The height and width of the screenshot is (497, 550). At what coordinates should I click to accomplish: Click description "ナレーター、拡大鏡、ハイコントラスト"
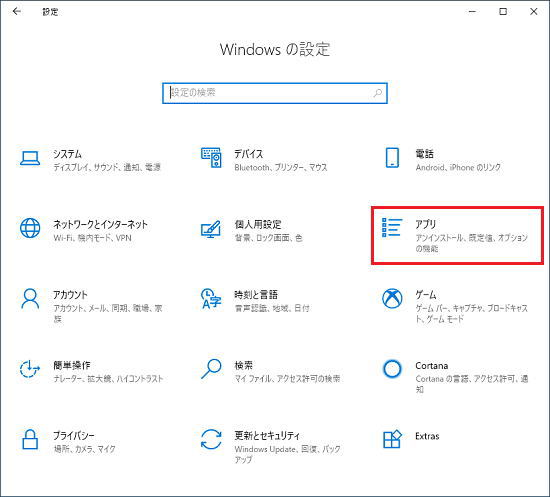108,379
